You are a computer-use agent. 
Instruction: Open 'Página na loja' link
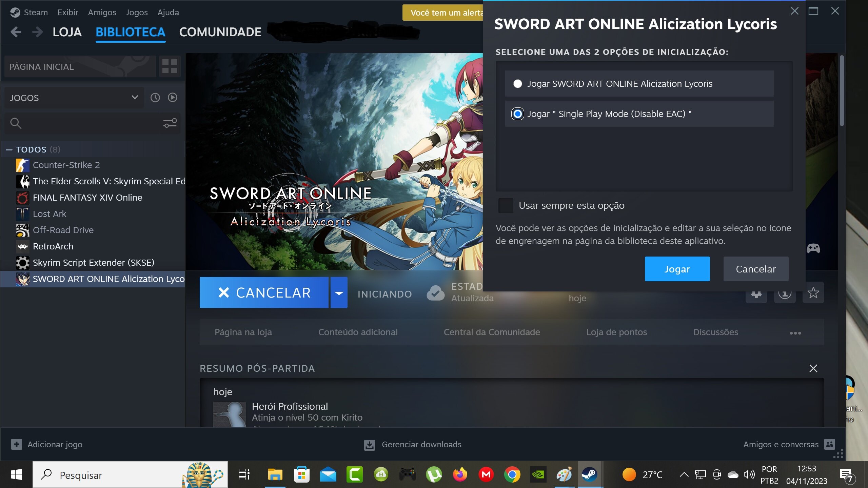point(243,332)
